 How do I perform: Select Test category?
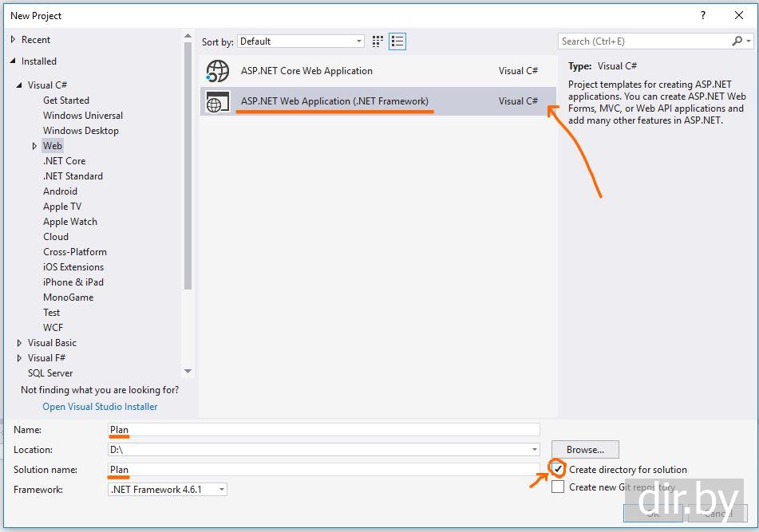click(x=51, y=313)
